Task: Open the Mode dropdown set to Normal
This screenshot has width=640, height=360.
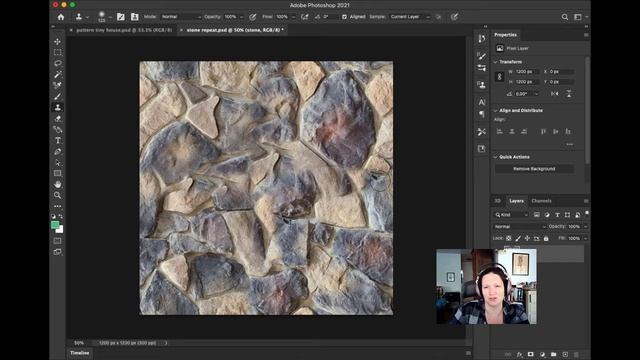Action: point(181,17)
